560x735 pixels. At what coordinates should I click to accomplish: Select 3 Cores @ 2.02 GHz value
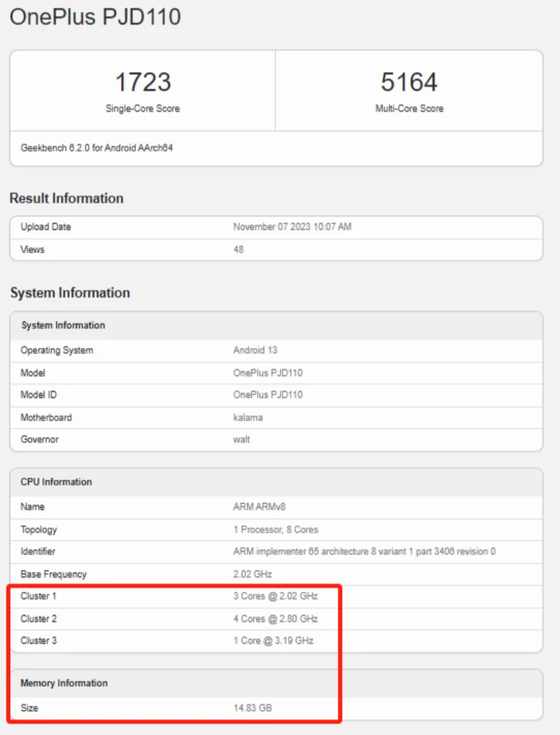(275, 596)
